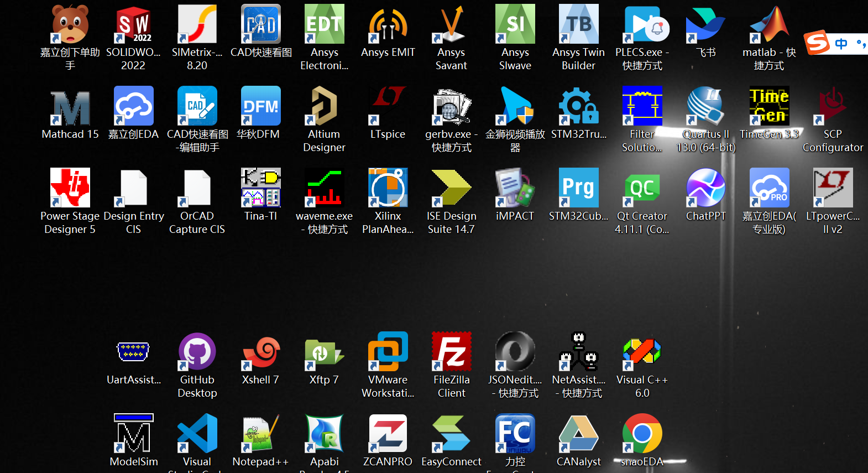This screenshot has width=868, height=473.
Task: Launch EasyConnect
Action: click(451, 434)
